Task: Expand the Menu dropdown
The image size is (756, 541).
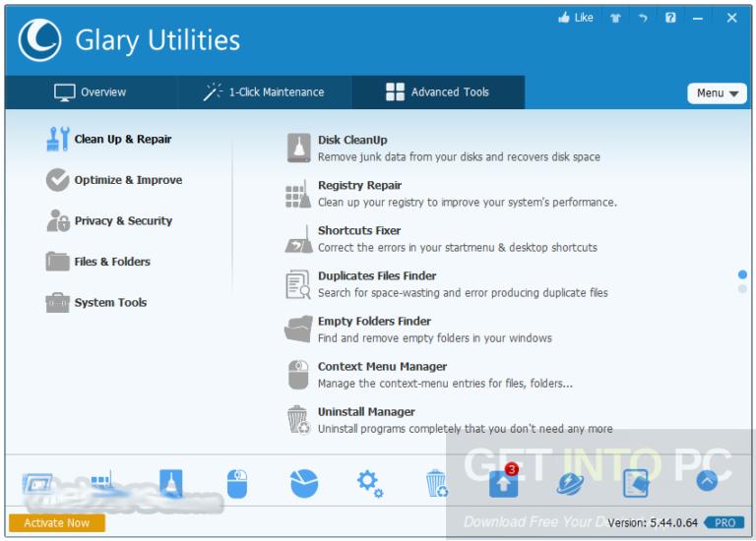Action: tap(717, 93)
